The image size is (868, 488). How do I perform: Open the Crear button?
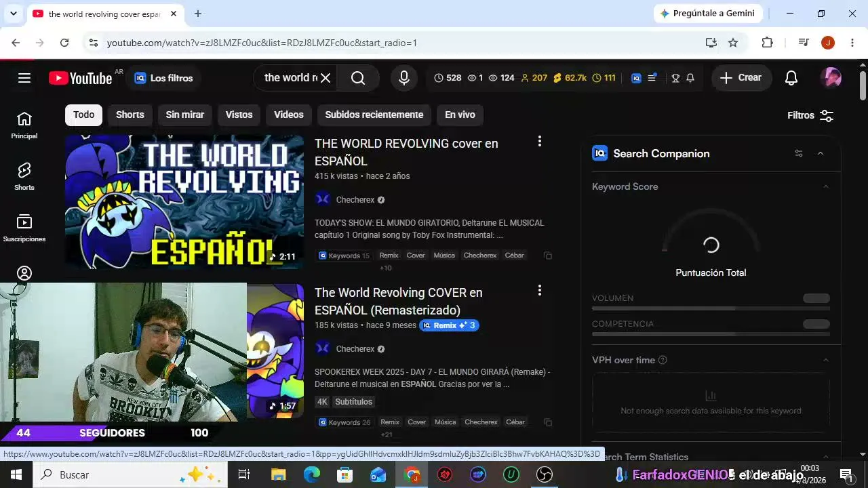pos(741,78)
